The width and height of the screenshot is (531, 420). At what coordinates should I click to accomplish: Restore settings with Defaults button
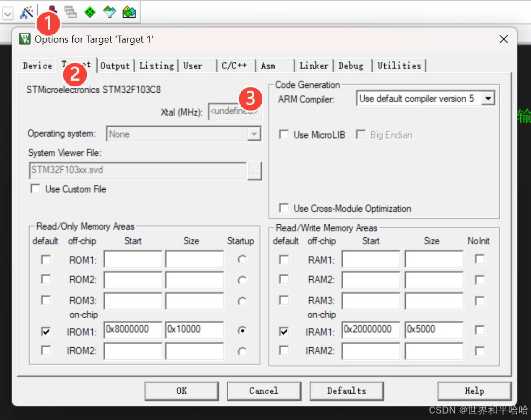pos(346,391)
